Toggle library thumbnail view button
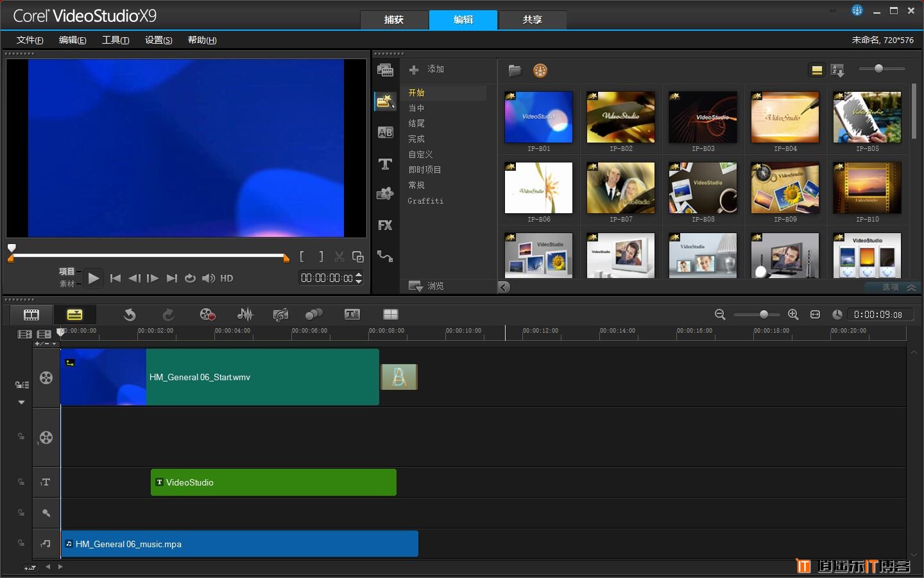Image resolution: width=924 pixels, height=578 pixels. point(817,71)
